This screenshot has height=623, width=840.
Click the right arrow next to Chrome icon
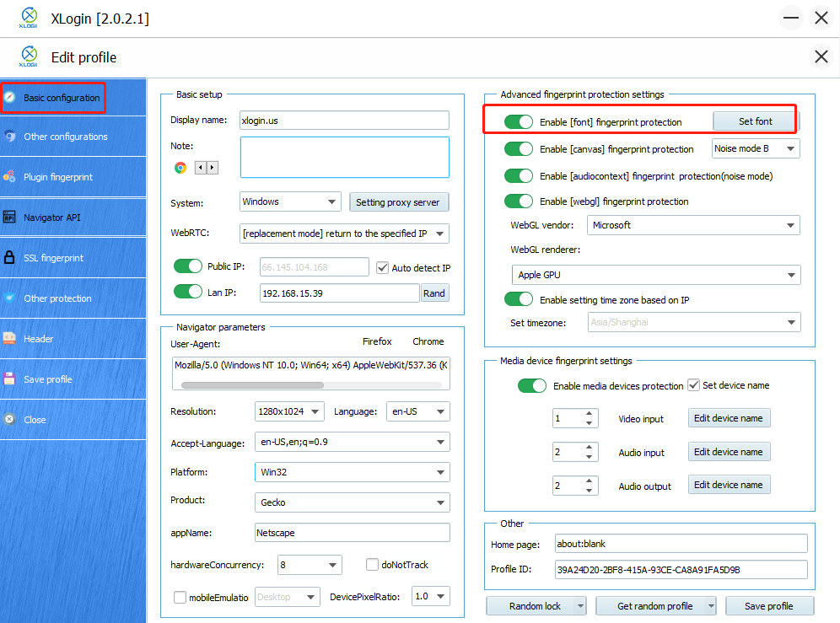213,168
